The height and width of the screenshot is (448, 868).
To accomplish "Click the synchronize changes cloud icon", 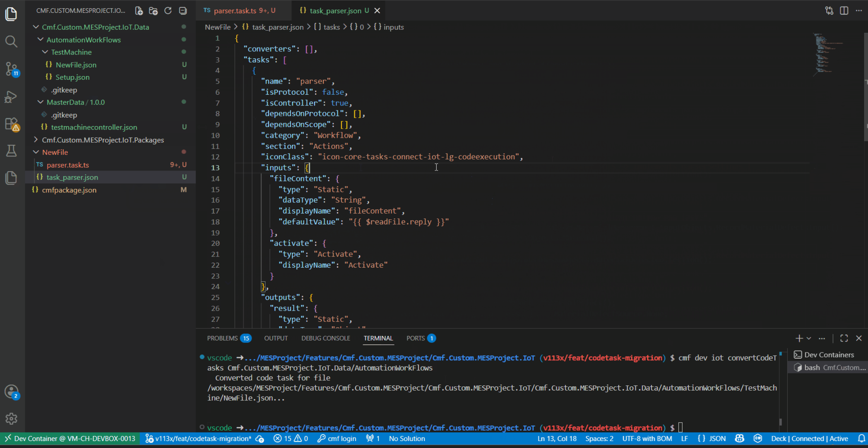I will click(x=260, y=438).
